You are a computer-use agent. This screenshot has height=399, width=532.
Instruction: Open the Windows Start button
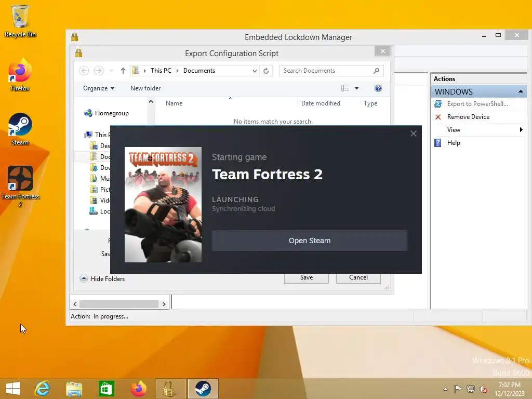tap(13, 389)
